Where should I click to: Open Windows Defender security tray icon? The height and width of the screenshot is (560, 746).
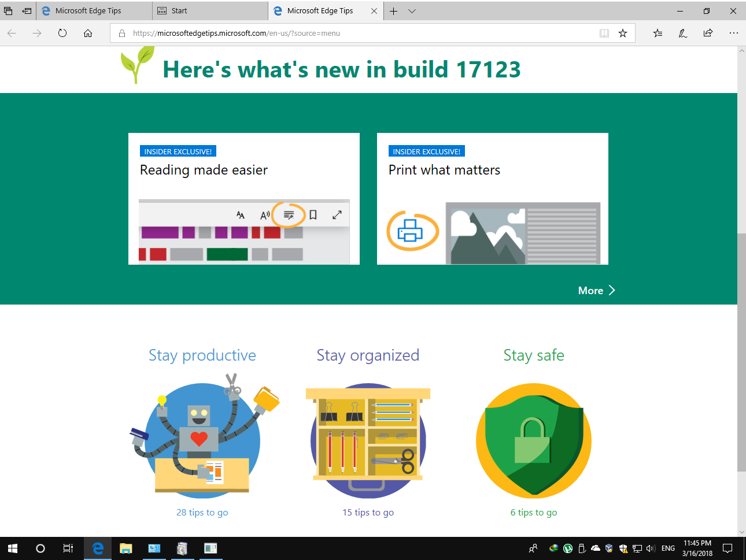tap(623, 548)
